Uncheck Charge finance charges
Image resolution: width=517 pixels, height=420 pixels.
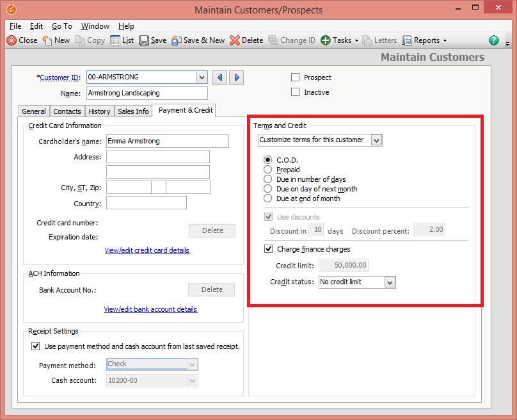click(x=268, y=249)
